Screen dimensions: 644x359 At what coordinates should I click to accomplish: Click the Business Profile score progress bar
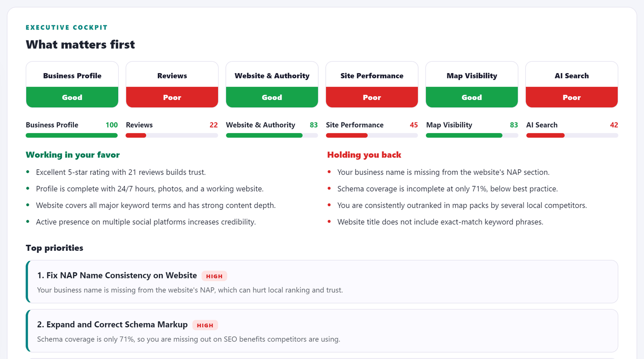tap(72, 135)
